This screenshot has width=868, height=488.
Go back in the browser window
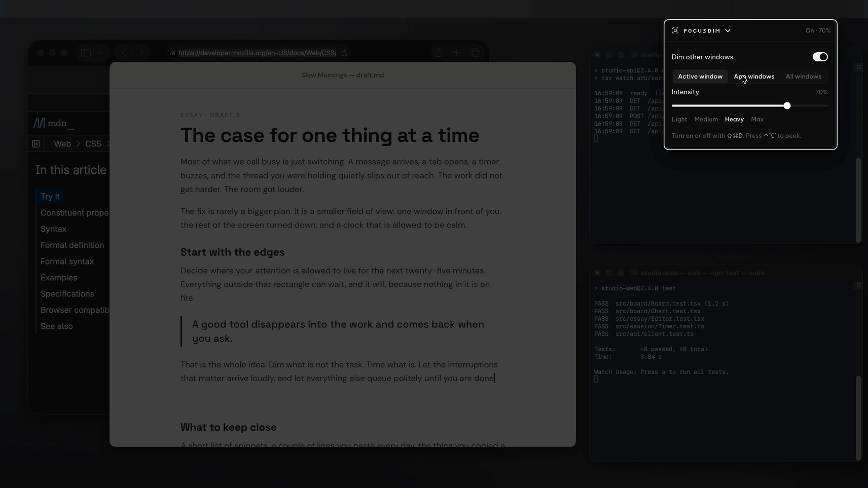tap(124, 53)
